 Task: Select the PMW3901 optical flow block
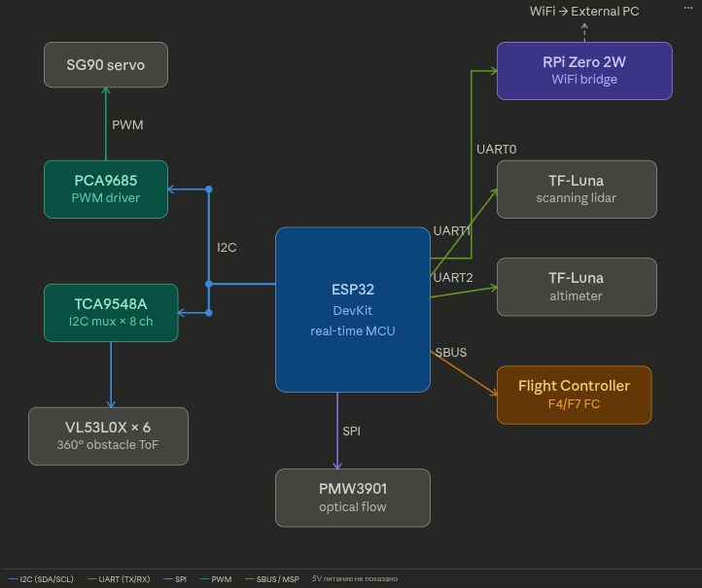click(x=353, y=498)
